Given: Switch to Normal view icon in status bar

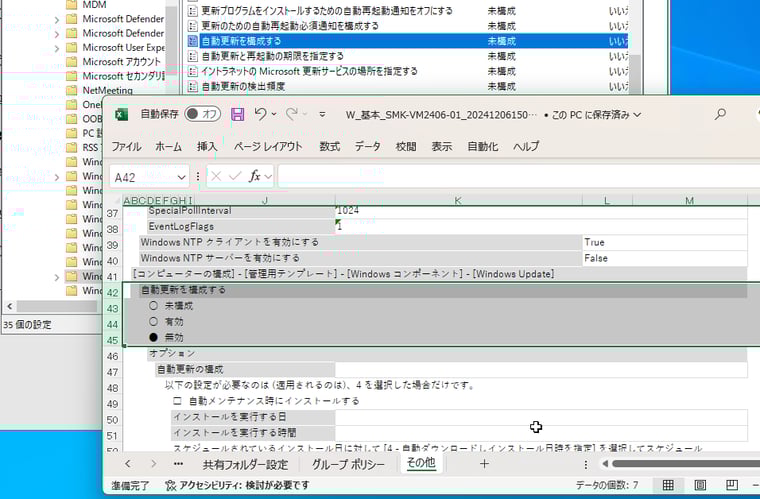Looking at the screenshot, I should (x=668, y=485).
